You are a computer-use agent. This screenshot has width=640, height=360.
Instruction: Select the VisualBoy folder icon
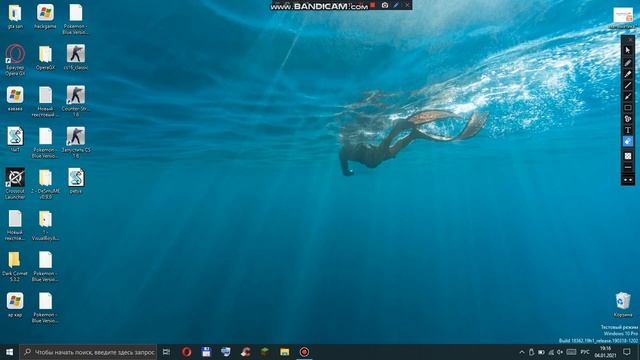point(45,225)
